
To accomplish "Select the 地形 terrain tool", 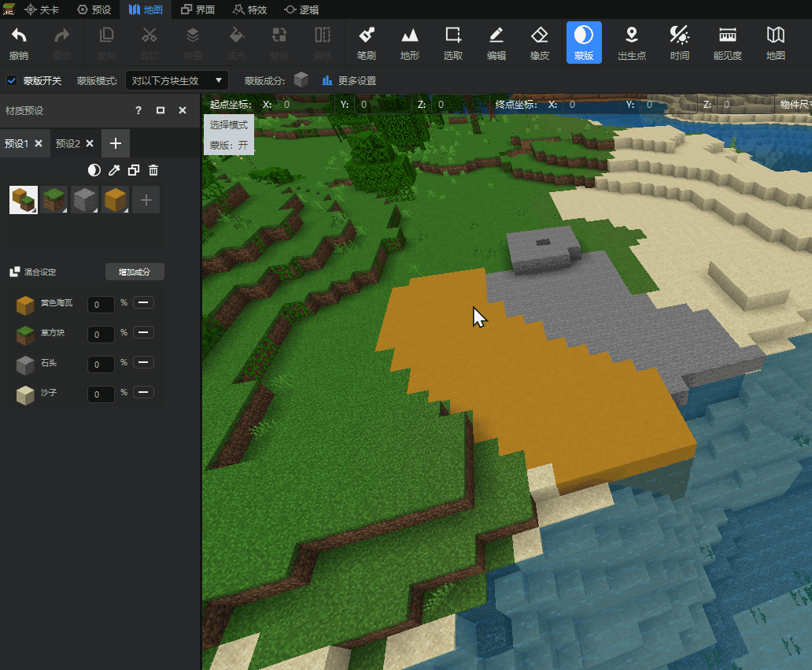I will (410, 43).
